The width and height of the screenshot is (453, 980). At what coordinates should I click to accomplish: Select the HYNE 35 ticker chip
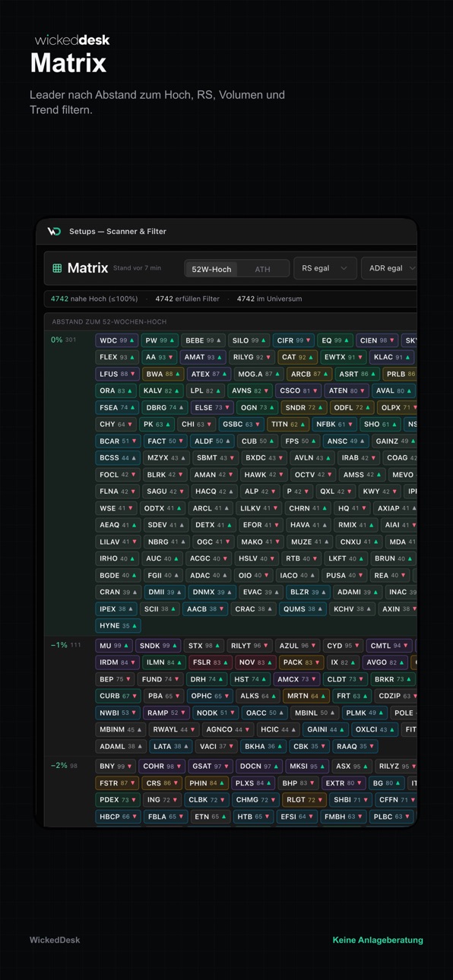pos(118,626)
